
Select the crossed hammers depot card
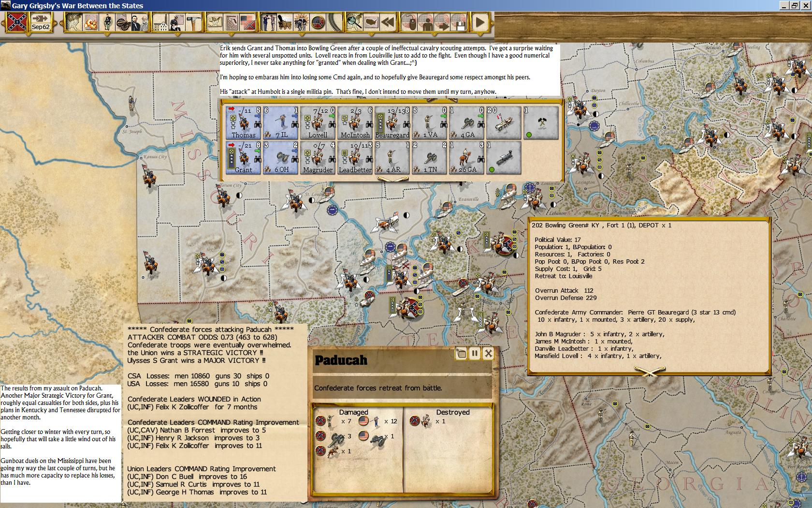541,123
